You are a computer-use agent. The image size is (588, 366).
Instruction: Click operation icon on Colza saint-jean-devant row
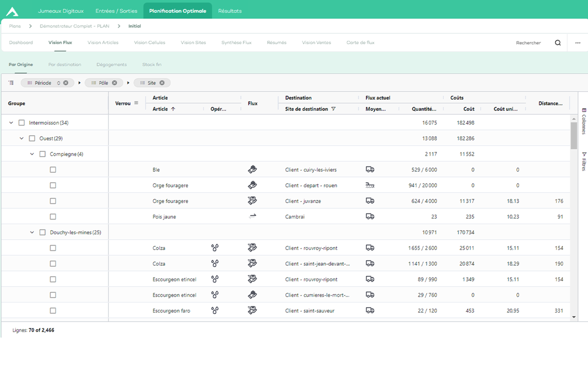pos(215,264)
